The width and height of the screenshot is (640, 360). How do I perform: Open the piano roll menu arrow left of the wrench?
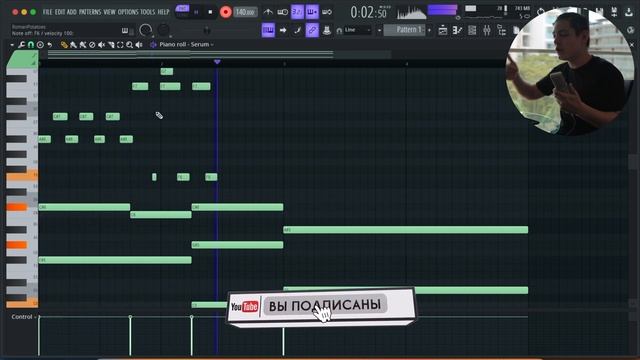[x=12, y=44]
